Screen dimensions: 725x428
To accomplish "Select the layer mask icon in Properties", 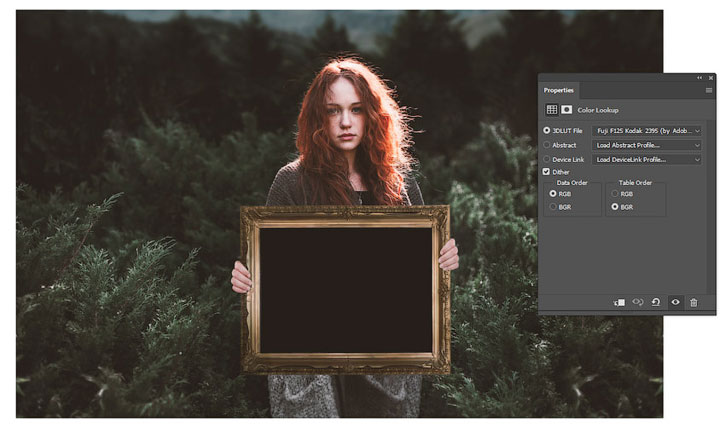I will (566, 110).
